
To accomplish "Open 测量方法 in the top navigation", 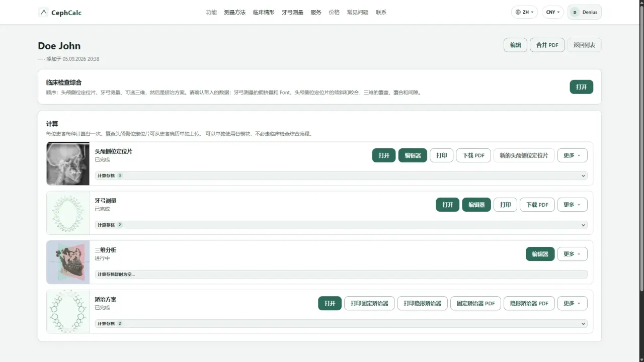I will (x=235, y=12).
